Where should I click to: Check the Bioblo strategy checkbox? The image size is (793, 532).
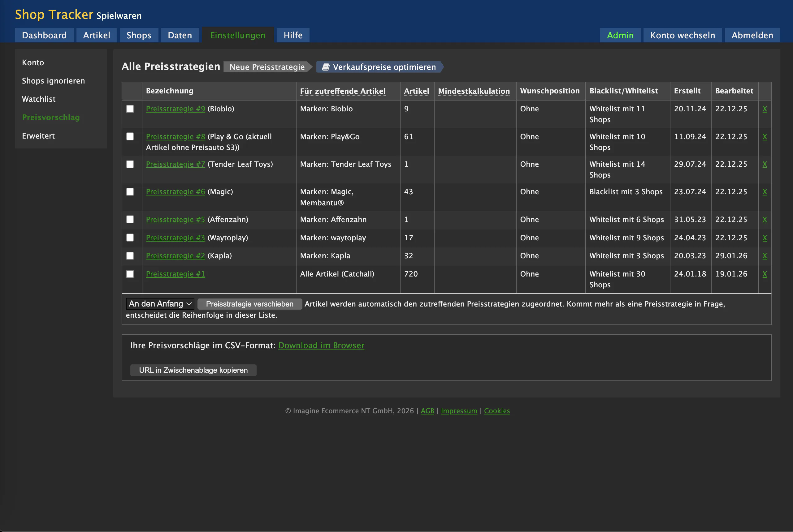(130, 109)
